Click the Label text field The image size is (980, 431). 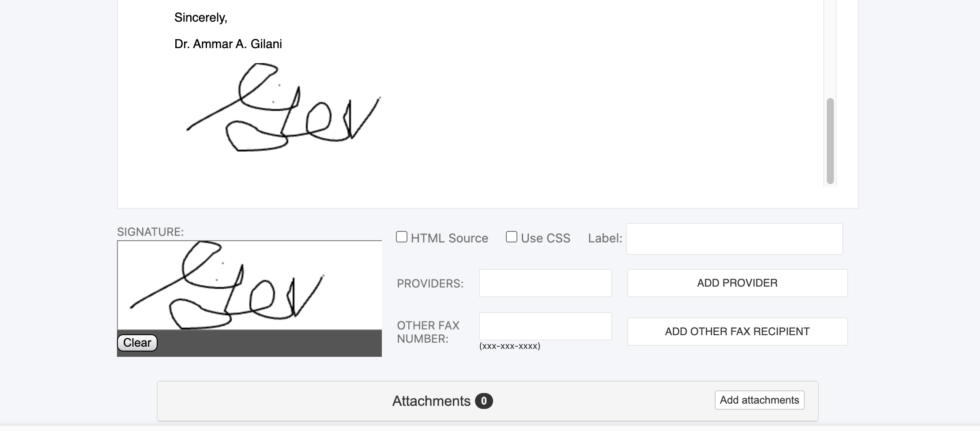pyautogui.click(x=735, y=239)
